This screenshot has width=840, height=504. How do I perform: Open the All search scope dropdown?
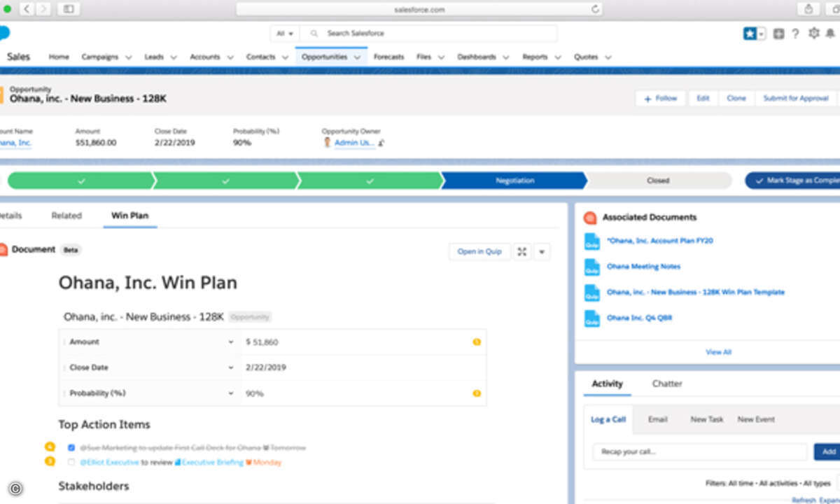click(285, 34)
